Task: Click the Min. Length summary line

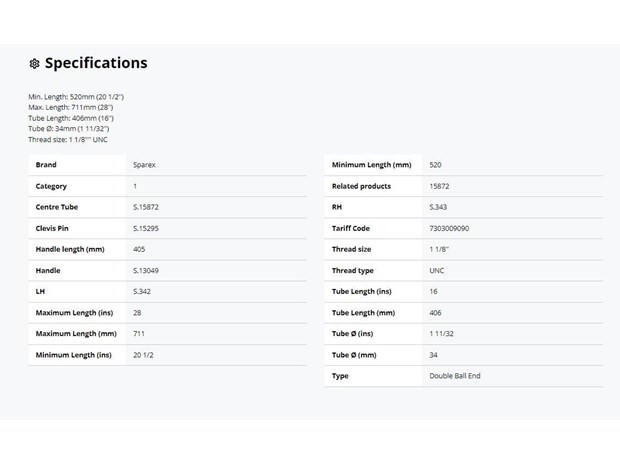Action: pos(76,96)
